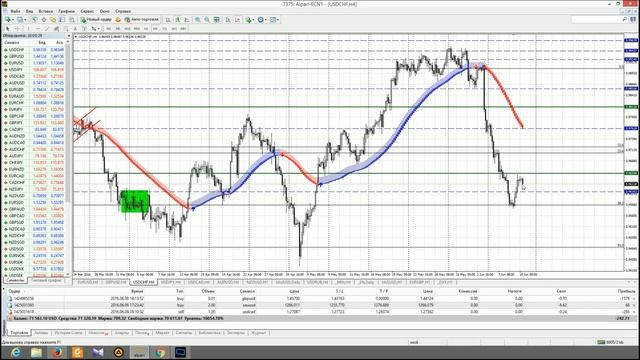Open Internet Explorer from taskbar

[x=16, y=352]
